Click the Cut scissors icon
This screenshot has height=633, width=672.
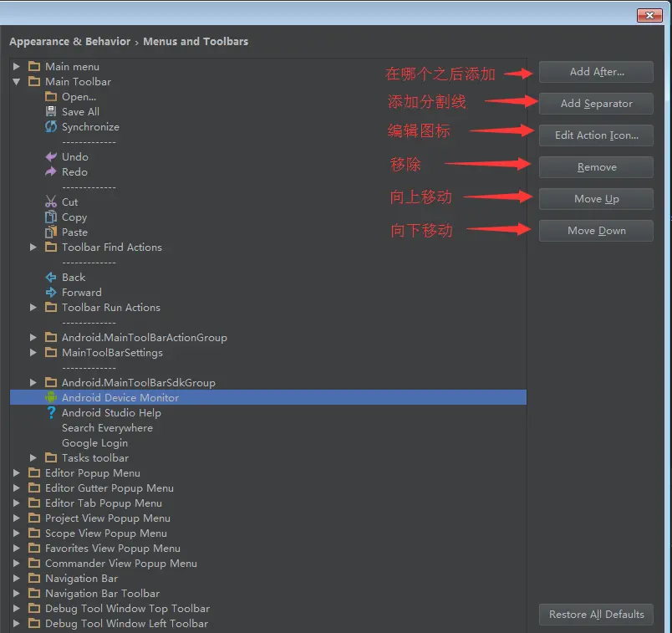pyautogui.click(x=51, y=202)
